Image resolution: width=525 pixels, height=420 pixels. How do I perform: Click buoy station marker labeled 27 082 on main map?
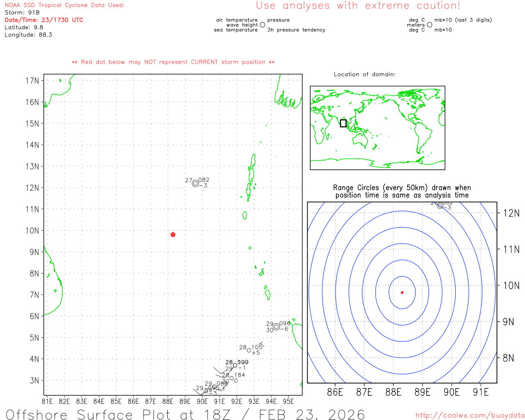[195, 183]
